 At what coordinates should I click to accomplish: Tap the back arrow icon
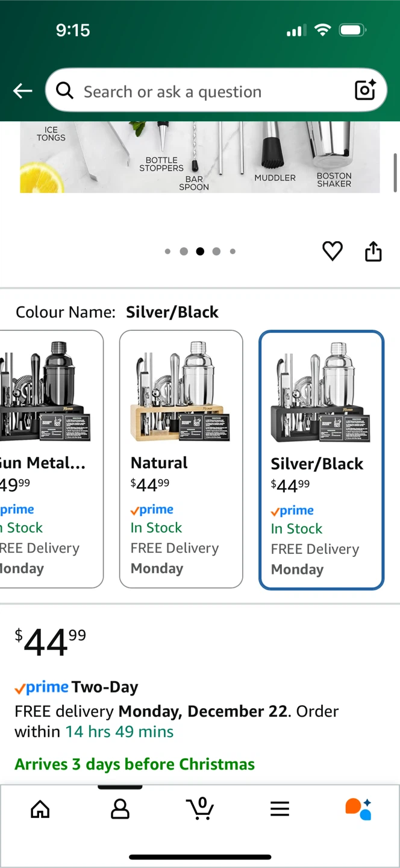(x=23, y=91)
